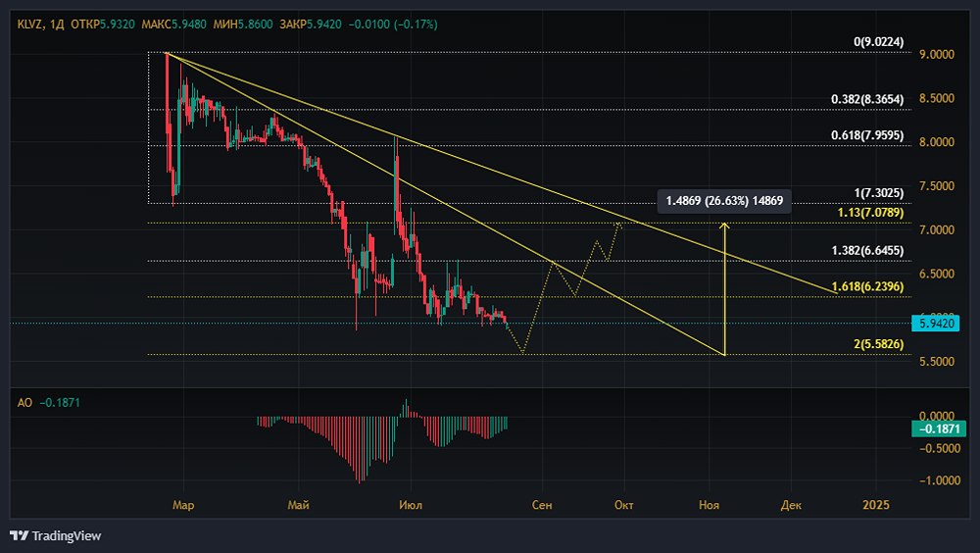Select the Fibonacci 2(5.5826) level label
Screen dimensions: 980x553
[x=878, y=344]
